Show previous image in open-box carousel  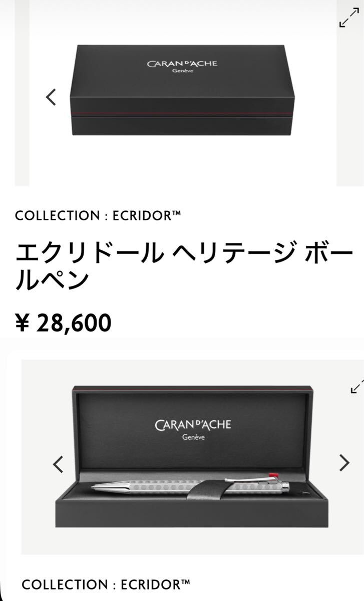pos(58,464)
